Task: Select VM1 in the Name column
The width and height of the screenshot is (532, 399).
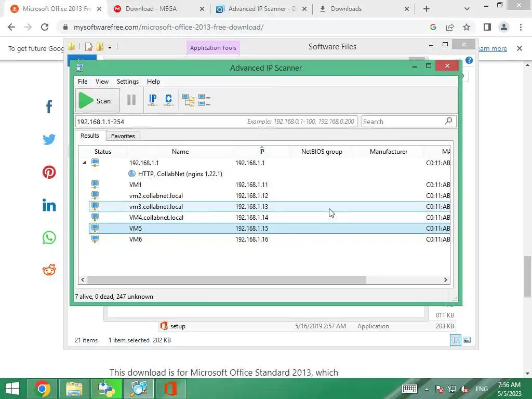Action: 136,185
